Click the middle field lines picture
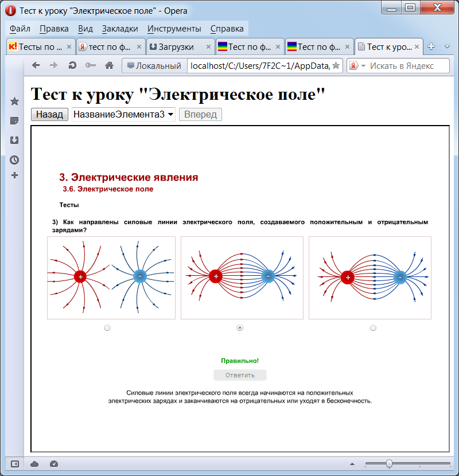Viewport: 459px width, 476px height. pyautogui.click(x=242, y=278)
